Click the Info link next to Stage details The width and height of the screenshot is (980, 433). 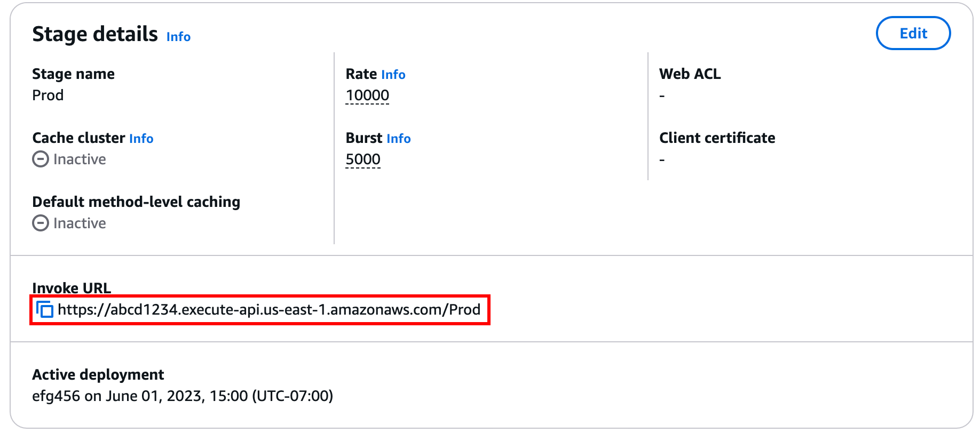[x=178, y=37]
